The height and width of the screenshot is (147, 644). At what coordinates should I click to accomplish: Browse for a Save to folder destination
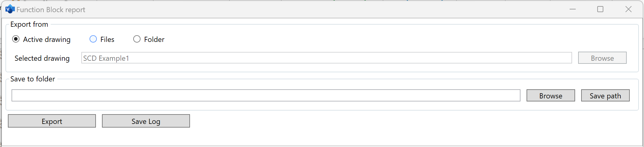click(551, 96)
